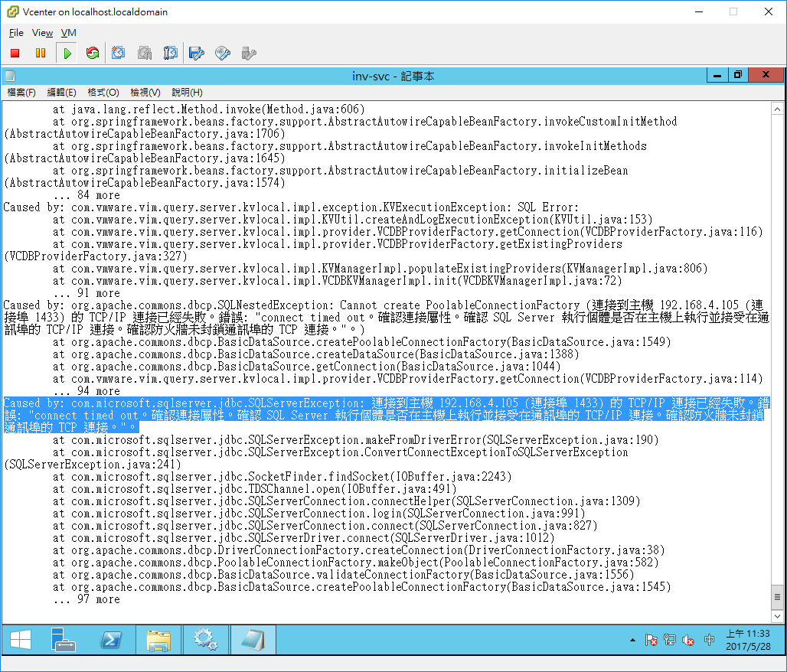Viewport: 787px width, 672px height.
Task: Open the Notepad 編輯(E) menu
Action: (x=61, y=93)
